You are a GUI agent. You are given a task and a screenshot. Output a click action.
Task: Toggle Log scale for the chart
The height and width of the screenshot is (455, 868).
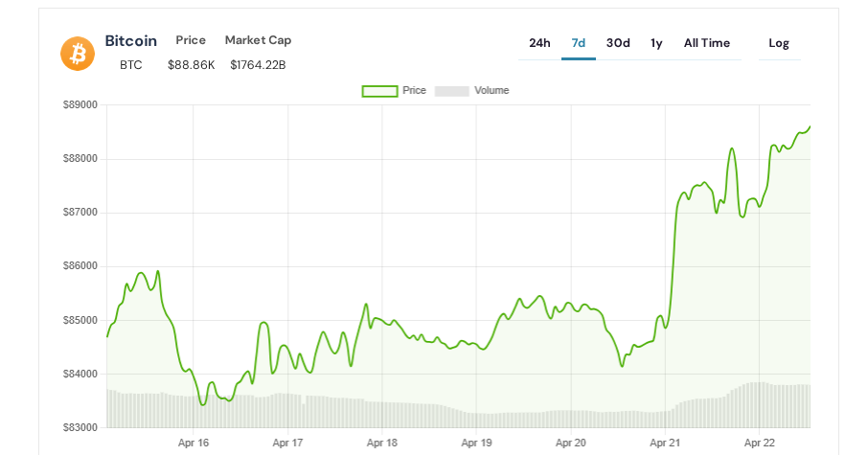coord(779,43)
